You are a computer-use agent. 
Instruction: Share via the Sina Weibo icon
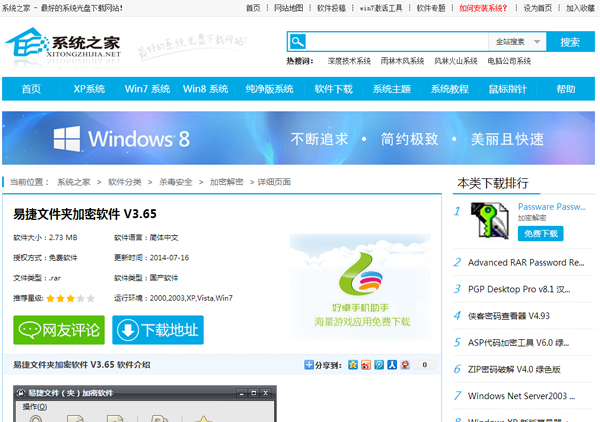tap(366, 365)
